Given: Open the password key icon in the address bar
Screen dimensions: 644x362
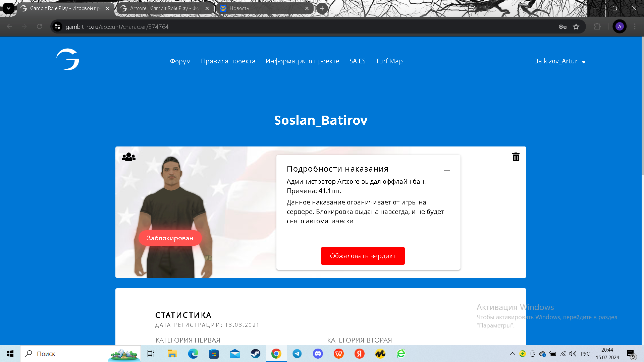Looking at the screenshot, I should click(562, 27).
